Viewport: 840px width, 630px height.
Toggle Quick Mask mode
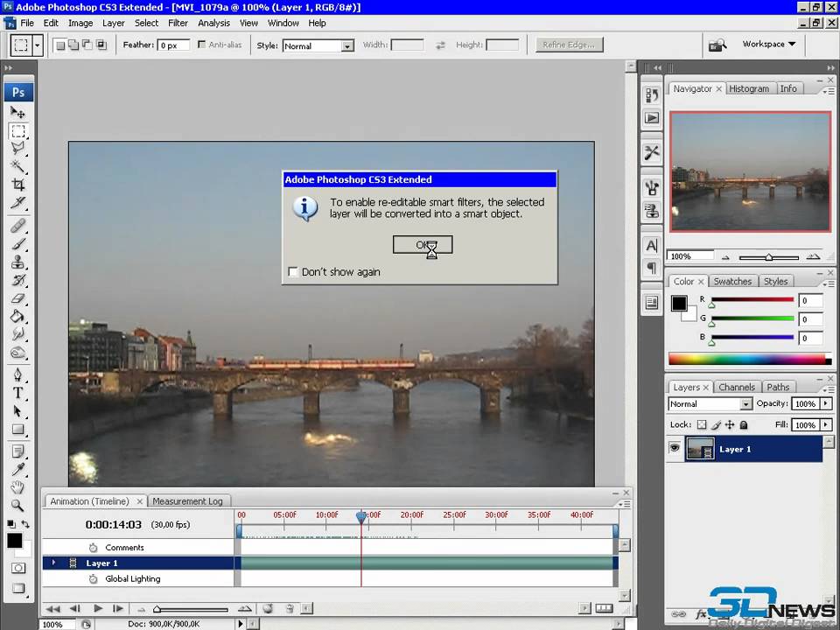point(18,568)
